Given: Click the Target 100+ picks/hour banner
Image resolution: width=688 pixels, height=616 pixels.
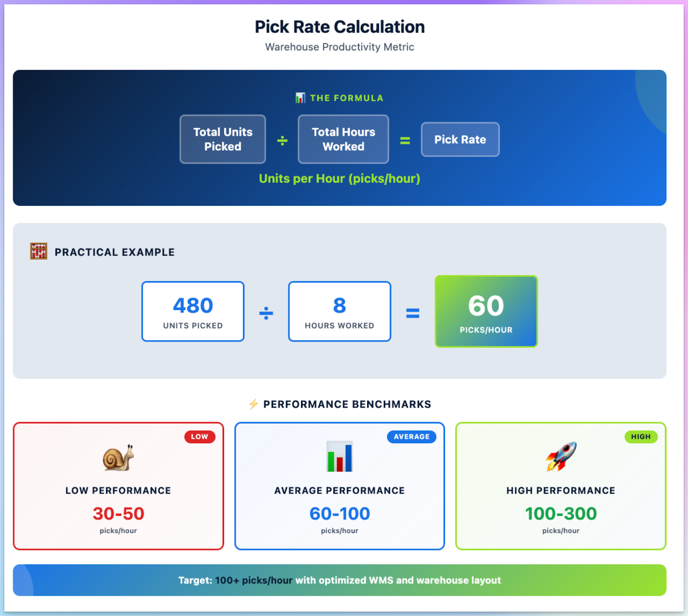Looking at the screenshot, I should pyautogui.click(x=340, y=580).
